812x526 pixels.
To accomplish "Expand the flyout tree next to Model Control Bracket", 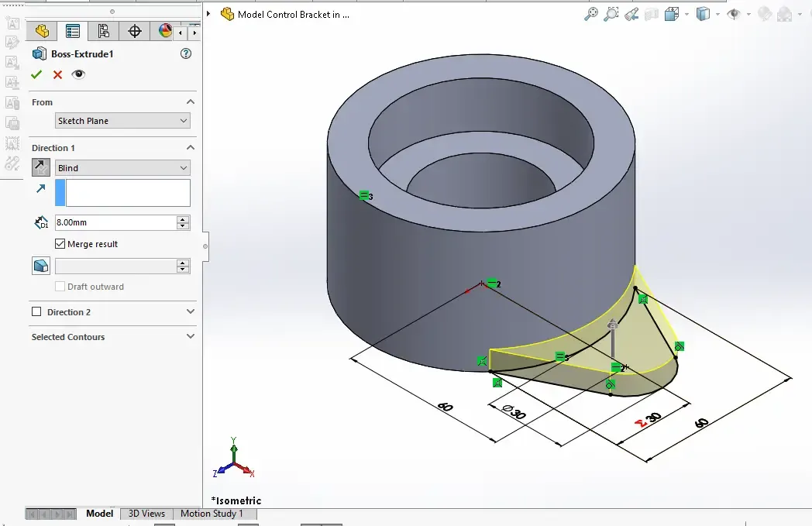I will pyautogui.click(x=208, y=14).
